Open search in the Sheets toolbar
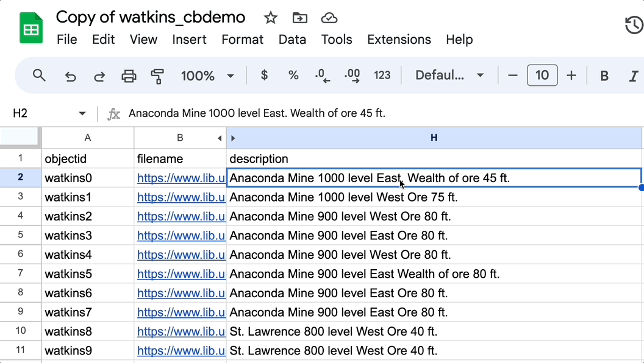Viewport: 644px width, 363px height. tap(39, 76)
